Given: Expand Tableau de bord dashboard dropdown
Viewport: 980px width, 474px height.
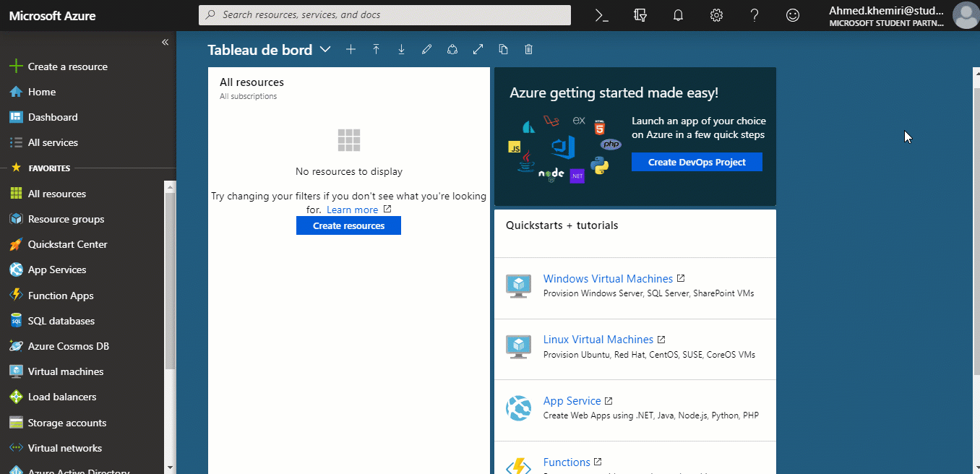Looking at the screenshot, I should pos(325,49).
